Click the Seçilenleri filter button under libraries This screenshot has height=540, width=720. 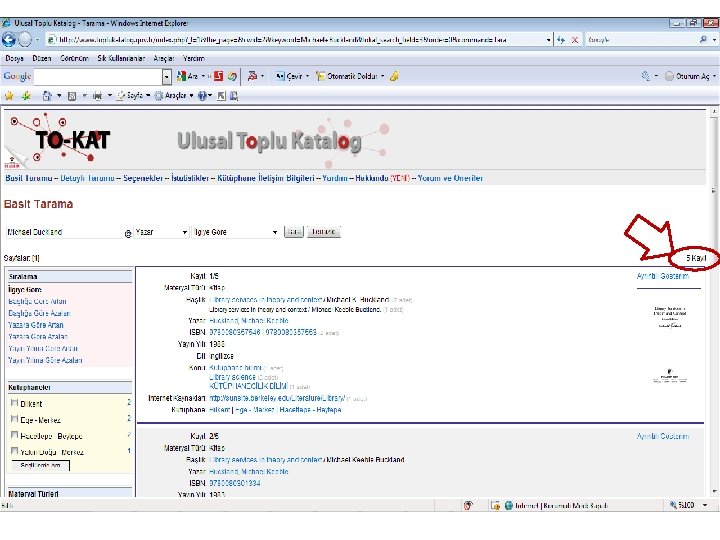[x=40, y=465]
